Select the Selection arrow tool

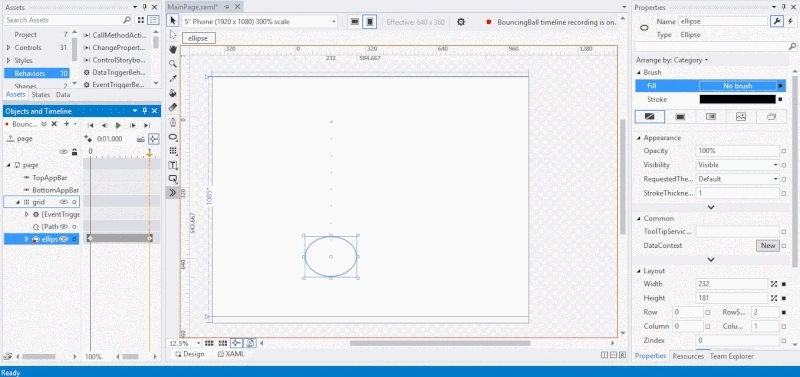coord(173,20)
